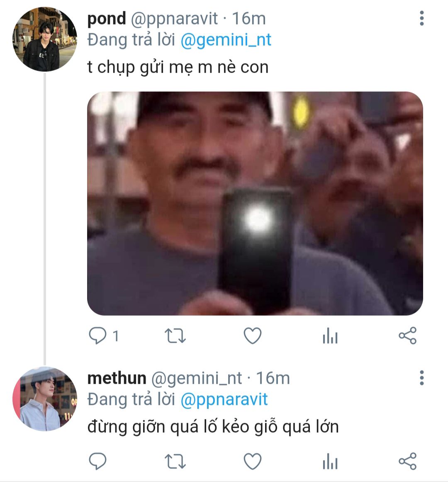Click the display name methun
The width and height of the screenshot is (448, 482).
tap(117, 378)
